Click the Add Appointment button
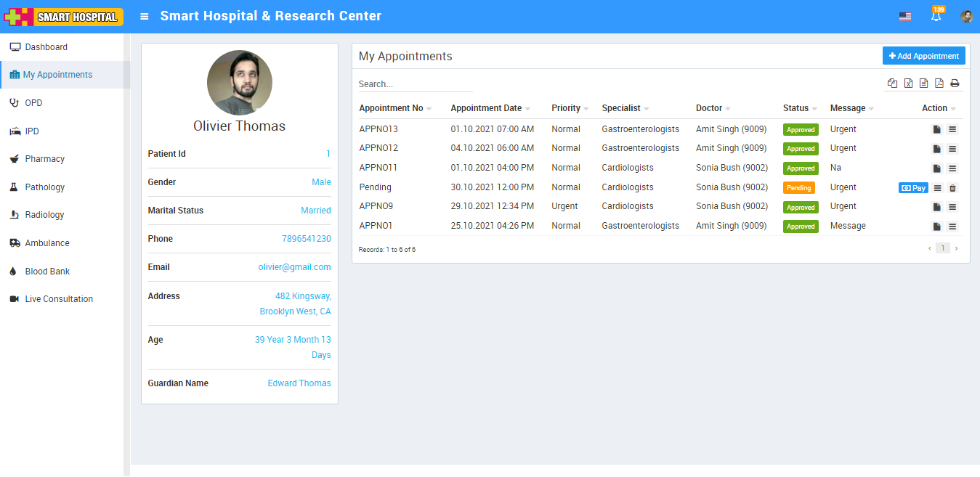 coord(923,56)
